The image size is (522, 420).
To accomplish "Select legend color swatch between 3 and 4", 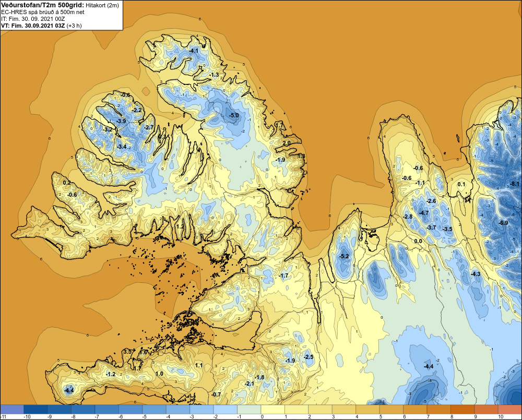I will [x=344, y=409].
